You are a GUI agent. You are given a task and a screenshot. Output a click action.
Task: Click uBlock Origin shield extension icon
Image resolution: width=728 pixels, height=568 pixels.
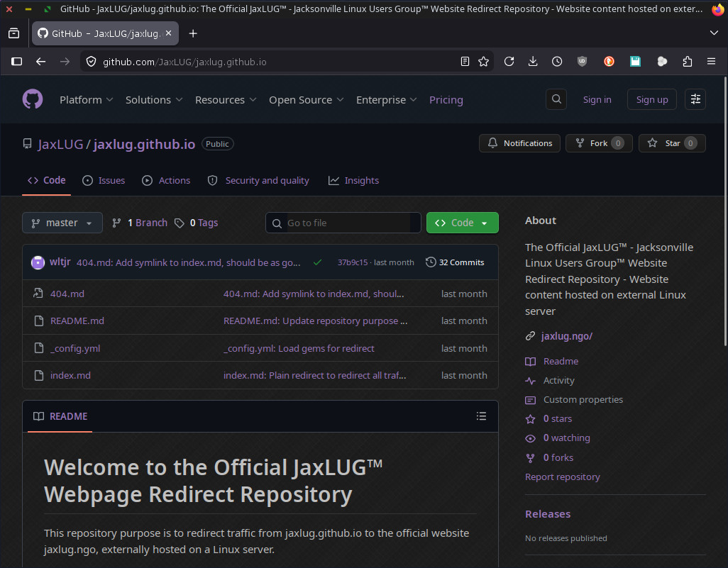(x=582, y=62)
